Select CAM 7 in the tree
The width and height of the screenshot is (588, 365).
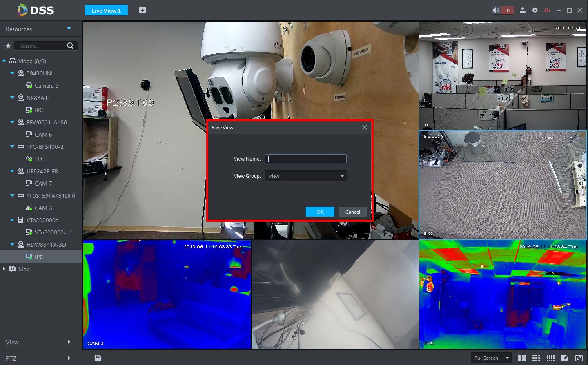pos(43,184)
